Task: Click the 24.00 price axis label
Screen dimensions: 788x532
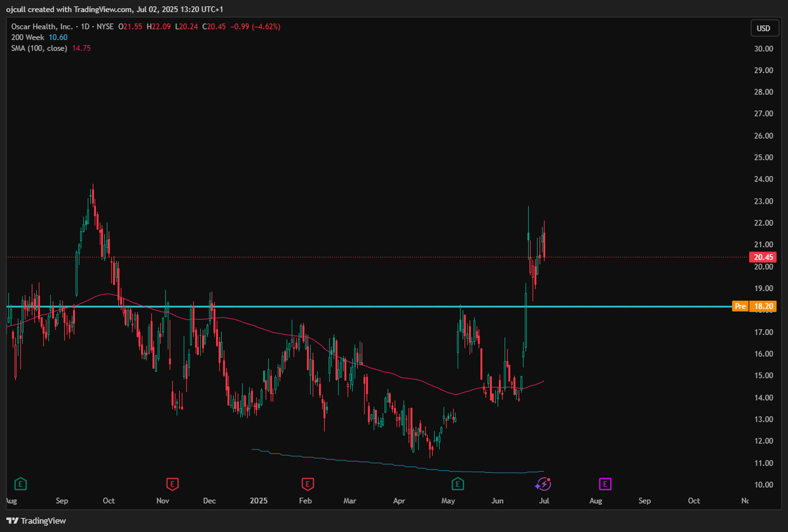Action: [762, 179]
